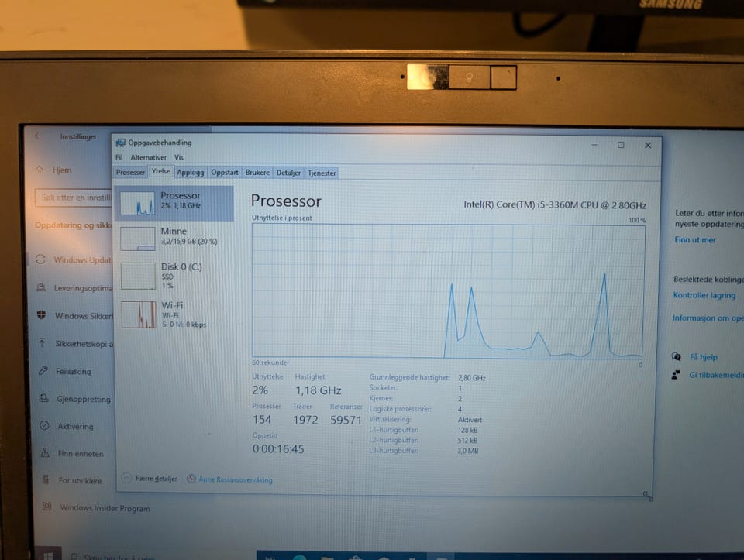Click the Sikkerhetskopi upload arrow icon
744x560 pixels.
coord(42,342)
